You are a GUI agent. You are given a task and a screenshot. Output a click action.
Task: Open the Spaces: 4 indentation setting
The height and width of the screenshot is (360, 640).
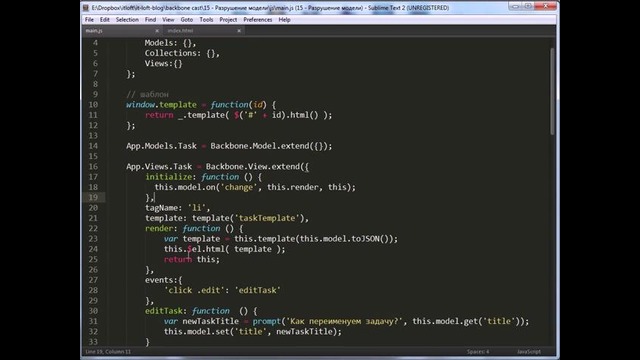point(478,351)
